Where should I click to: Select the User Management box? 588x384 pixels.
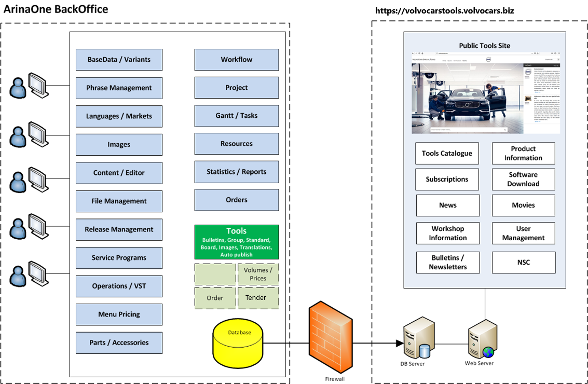[x=523, y=234]
